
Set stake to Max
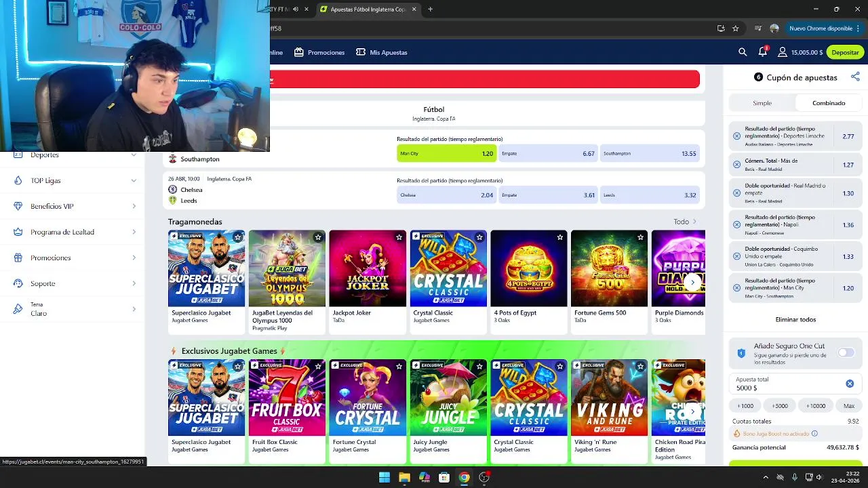pos(849,405)
